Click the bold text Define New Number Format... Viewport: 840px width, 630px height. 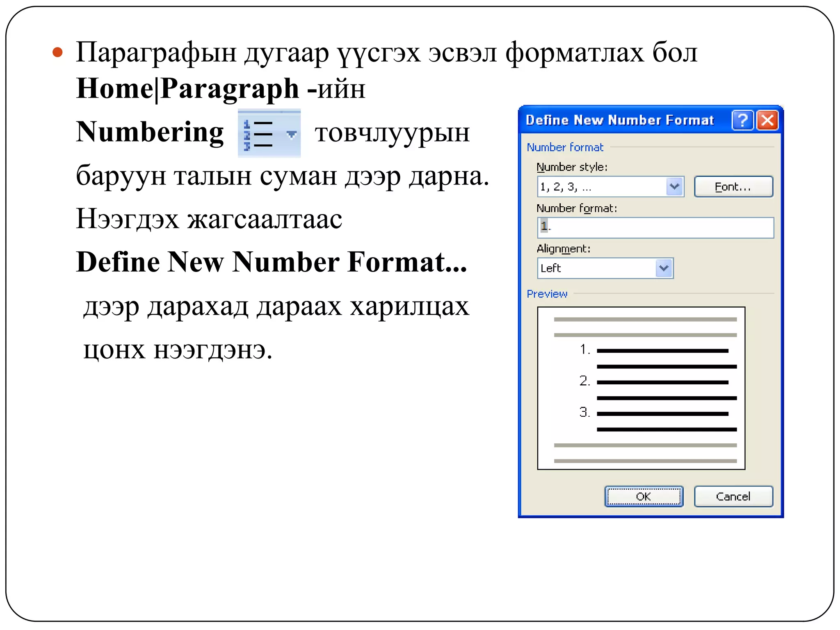tap(272, 262)
